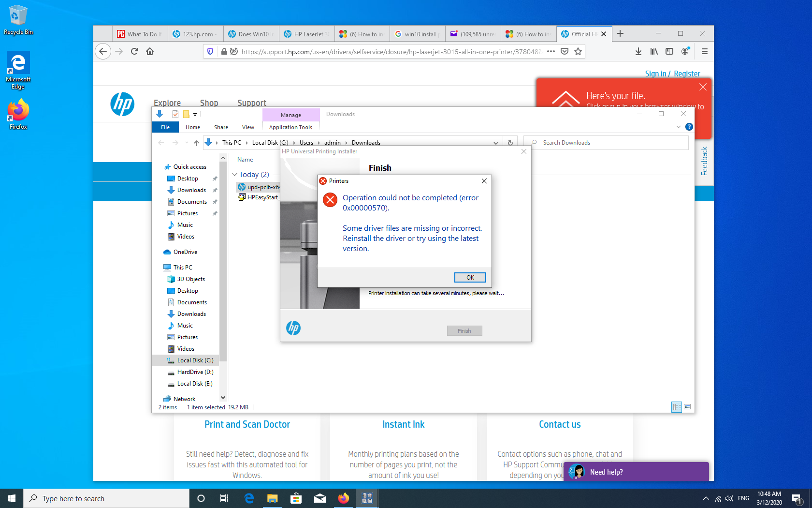The height and width of the screenshot is (508, 812).
Task: Open the Action Center notifications
Action: coord(797,498)
